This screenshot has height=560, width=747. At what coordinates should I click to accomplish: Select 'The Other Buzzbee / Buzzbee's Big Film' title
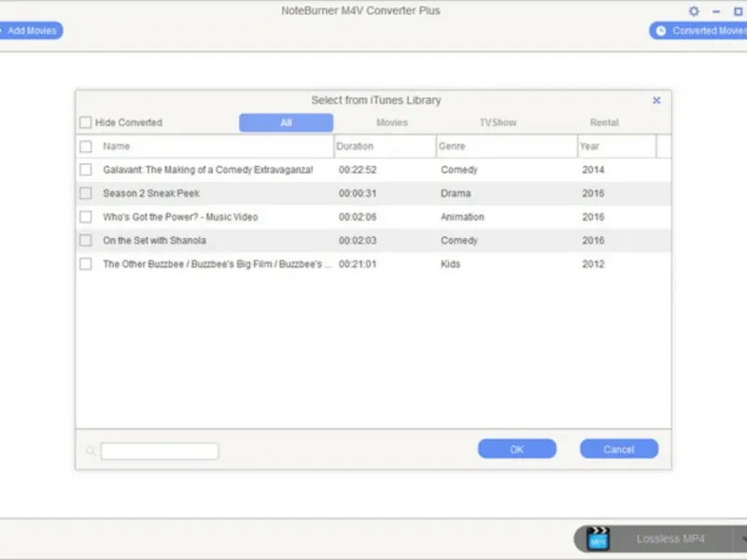click(x=218, y=264)
